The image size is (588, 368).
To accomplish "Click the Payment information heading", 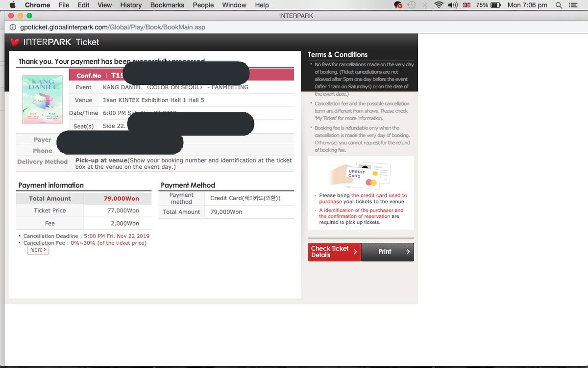I will 51,185.
